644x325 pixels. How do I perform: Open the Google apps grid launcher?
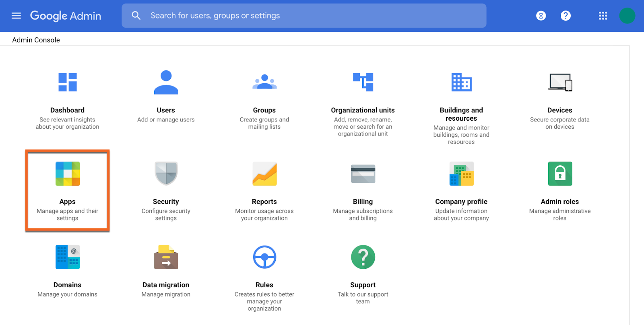[x=603, y=16]
